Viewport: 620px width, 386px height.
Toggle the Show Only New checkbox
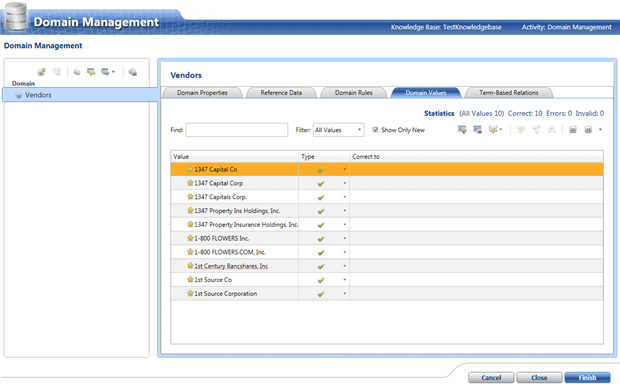(x=375, y=130)
